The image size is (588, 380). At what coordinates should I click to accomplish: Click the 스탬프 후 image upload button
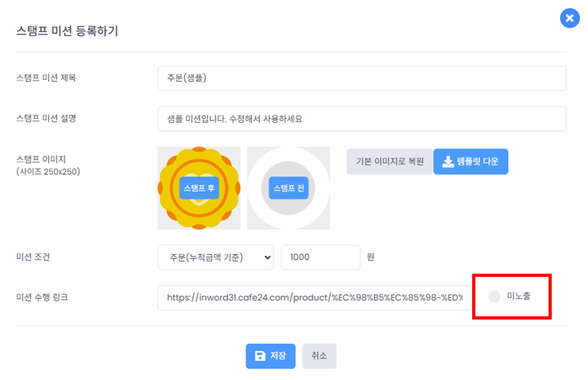(199, 188)
